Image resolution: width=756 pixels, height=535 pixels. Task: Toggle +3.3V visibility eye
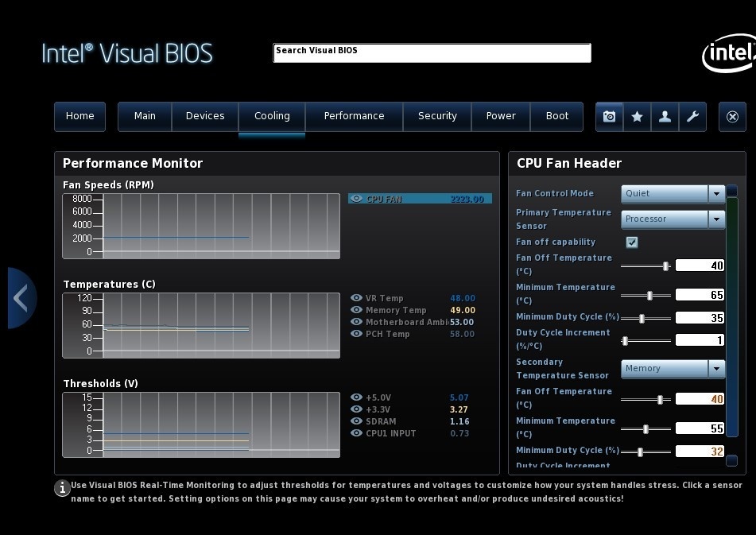(x=356, y=409)
